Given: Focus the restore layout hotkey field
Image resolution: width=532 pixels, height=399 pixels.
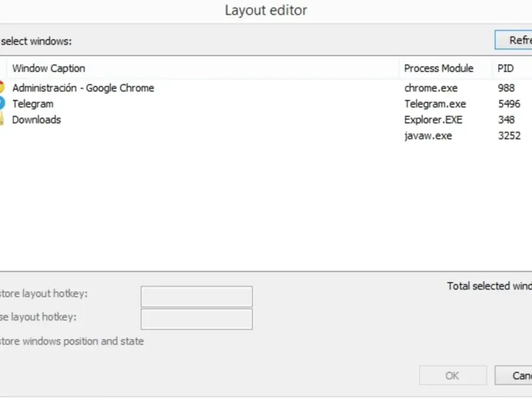Looking at the screenshot, I should tap(196, 297).
